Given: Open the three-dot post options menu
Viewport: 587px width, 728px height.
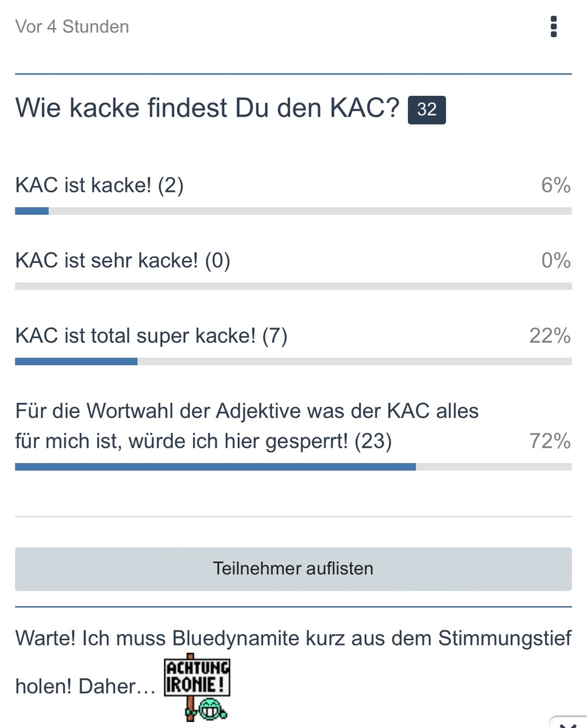Looking at the screenshot, I should [553, 27].
